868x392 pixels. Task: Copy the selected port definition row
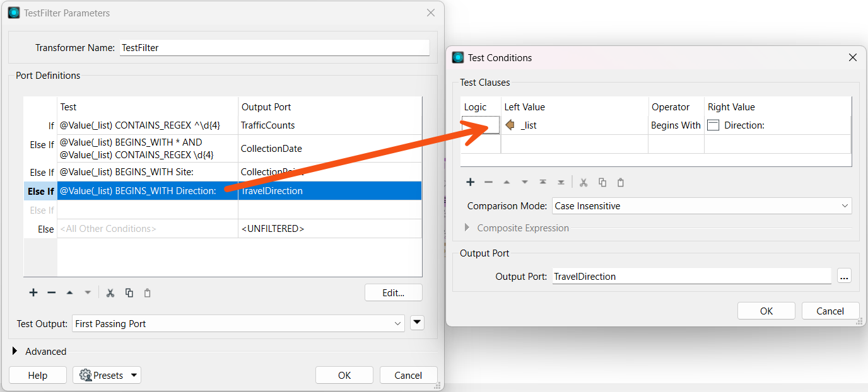[129, 292]
